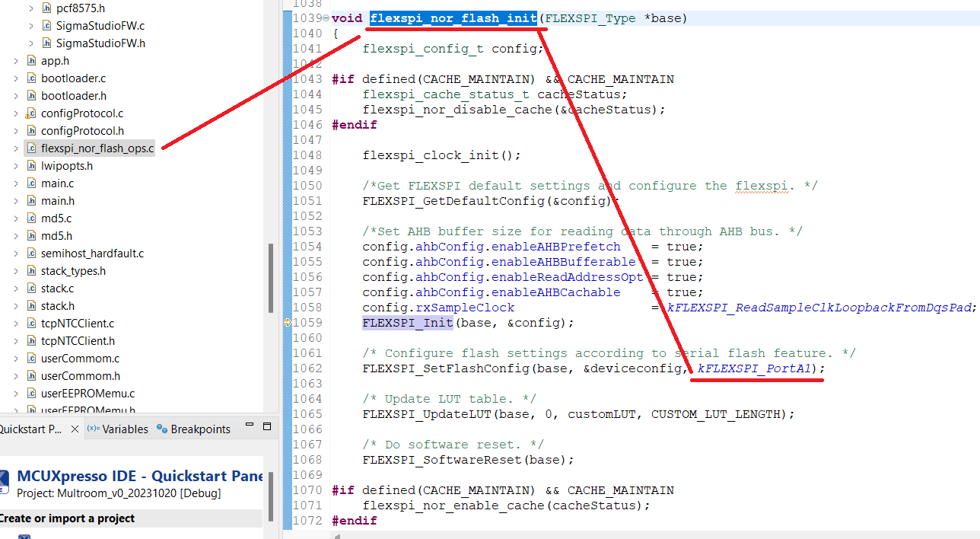Expand the userCommom.c source file node
This screenshot has width=980, height=539.
(x=17, y=358)
